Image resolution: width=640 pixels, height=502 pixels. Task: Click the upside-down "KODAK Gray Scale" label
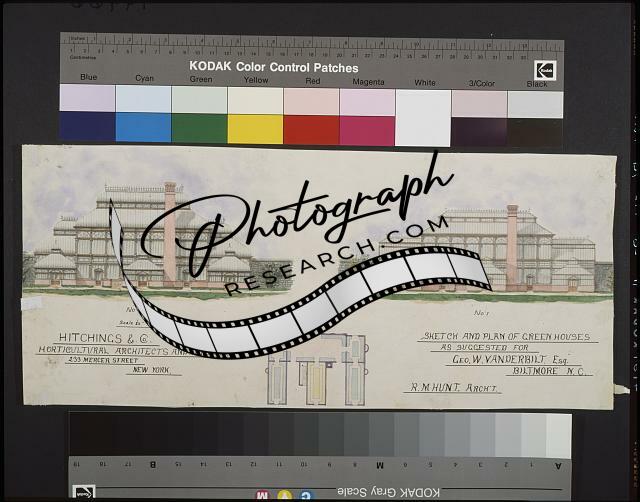pos(388,492)
